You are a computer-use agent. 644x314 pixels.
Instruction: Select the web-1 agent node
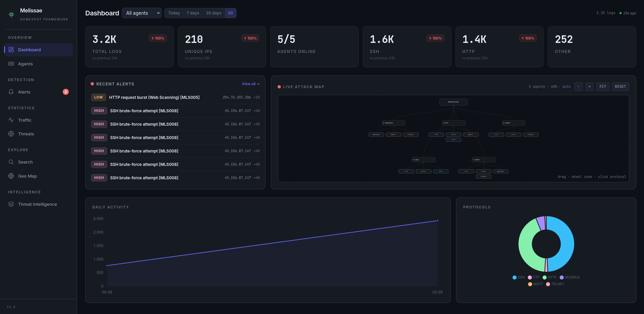(424, 160)
